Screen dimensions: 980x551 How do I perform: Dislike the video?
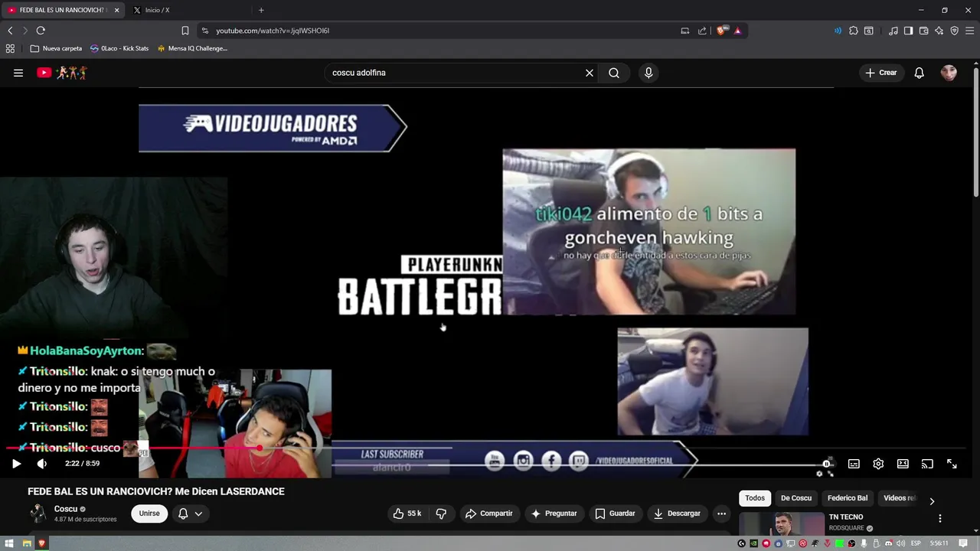(441, 514)
